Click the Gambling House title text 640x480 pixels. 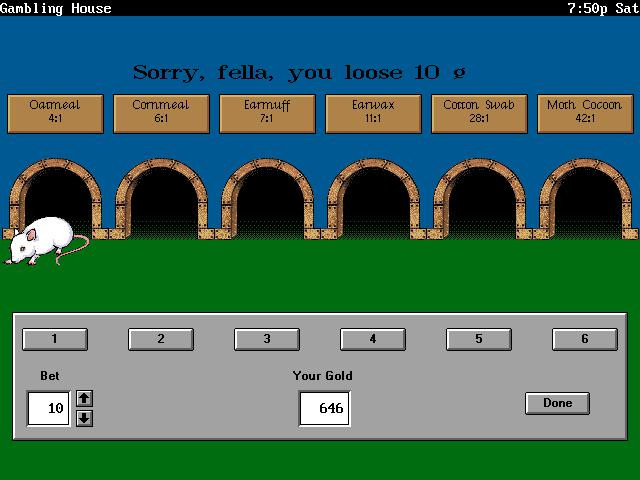(56, 8)
